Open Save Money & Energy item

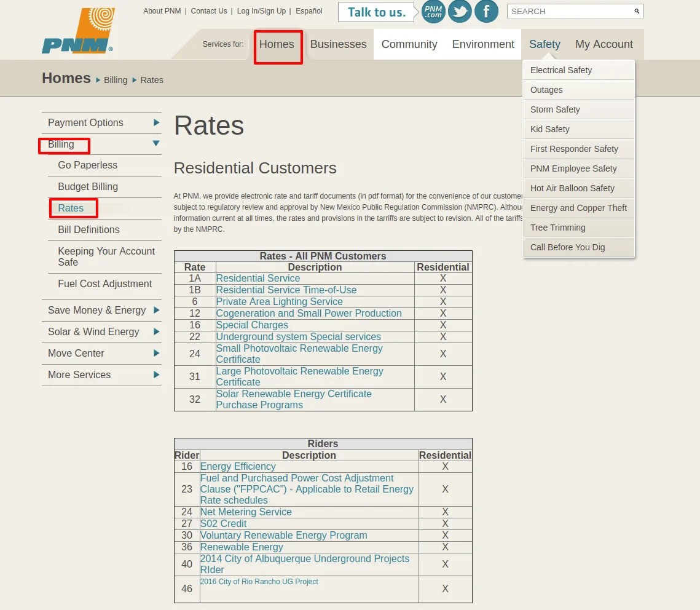tap(97, 311)
